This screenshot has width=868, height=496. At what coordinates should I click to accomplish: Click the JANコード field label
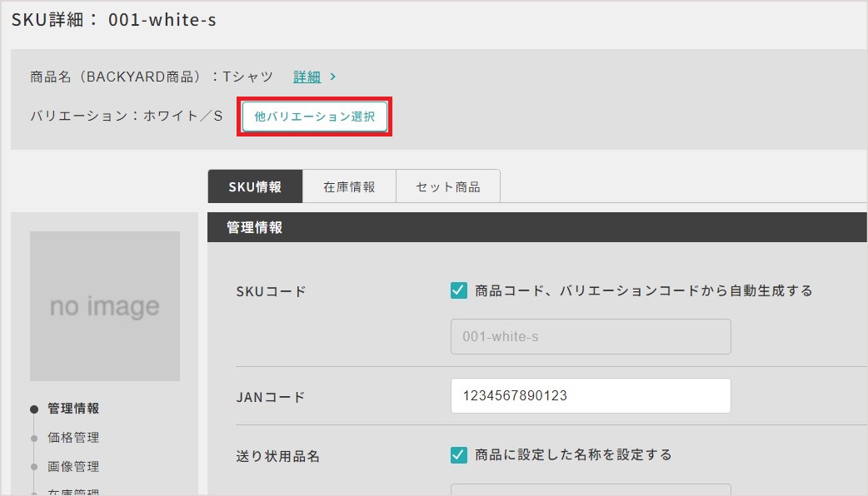271,397
